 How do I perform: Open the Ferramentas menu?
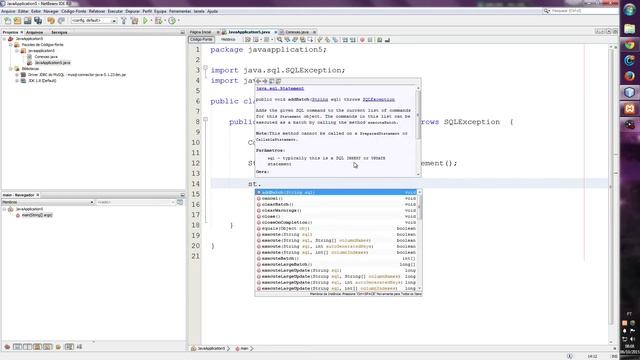(180, 11)
